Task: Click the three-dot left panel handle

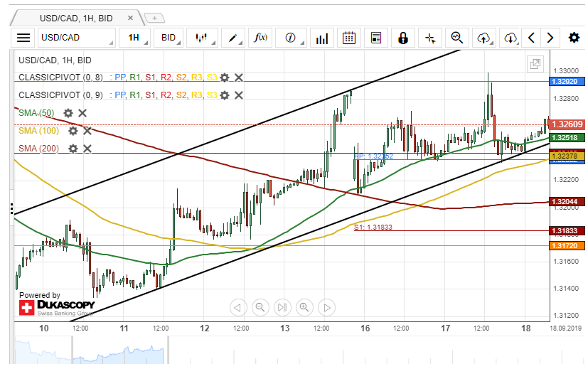Action: point(12,208)
